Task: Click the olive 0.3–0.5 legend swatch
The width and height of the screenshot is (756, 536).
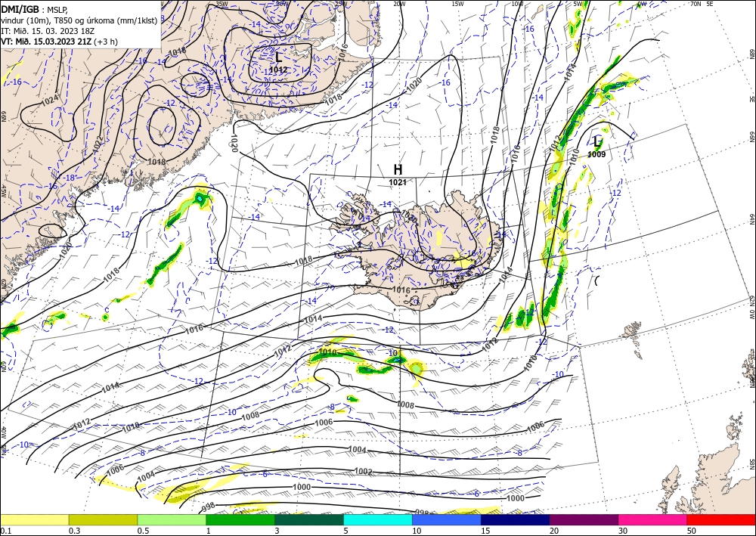Action: (x=103, y=519)
